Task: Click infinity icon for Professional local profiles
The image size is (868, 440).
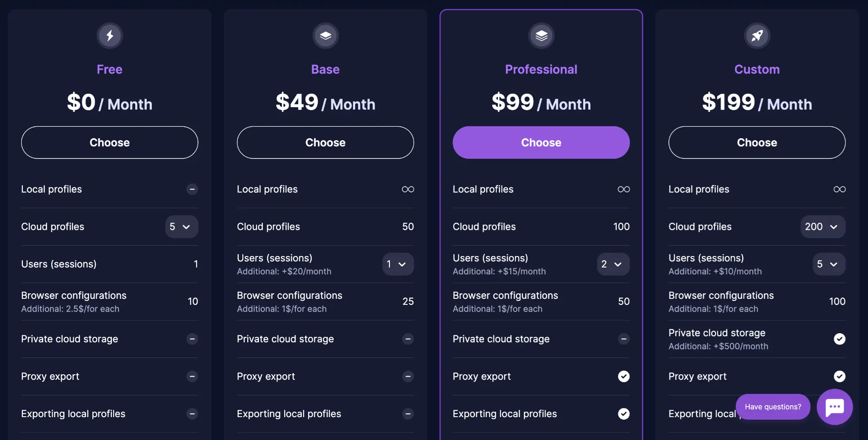Action: coord(623,189)
